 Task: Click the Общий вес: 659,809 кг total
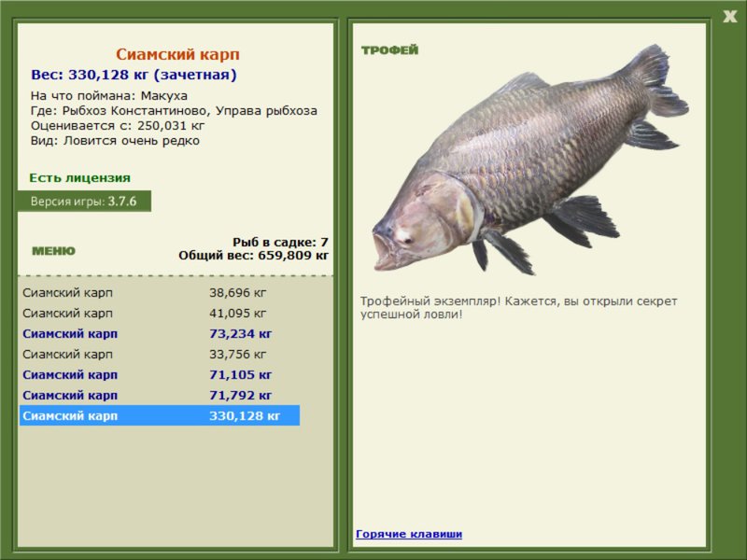coord(253,256)
